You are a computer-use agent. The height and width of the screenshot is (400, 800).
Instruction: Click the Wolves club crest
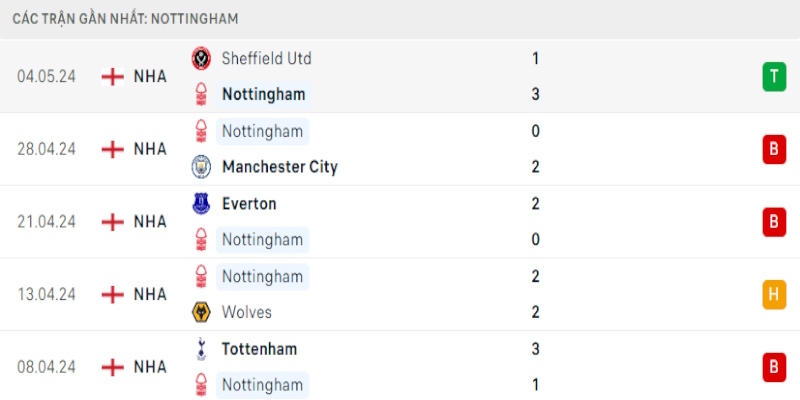click(201, 312)
